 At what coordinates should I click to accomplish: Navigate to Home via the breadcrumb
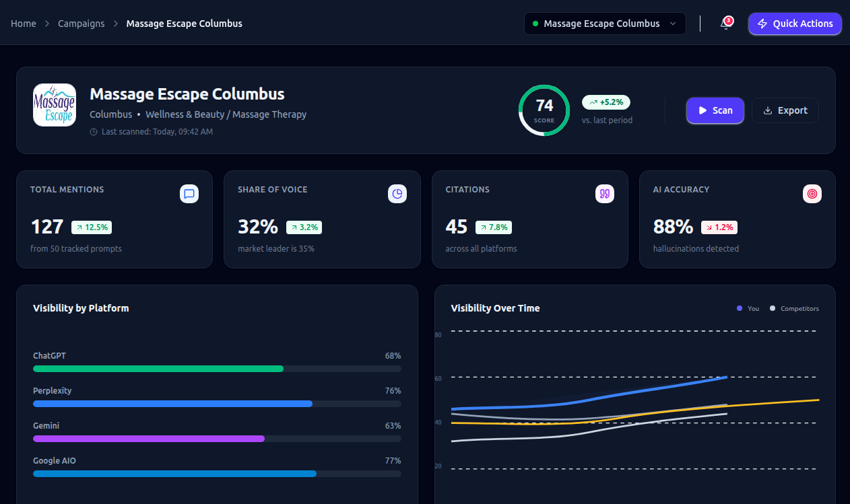23,23
